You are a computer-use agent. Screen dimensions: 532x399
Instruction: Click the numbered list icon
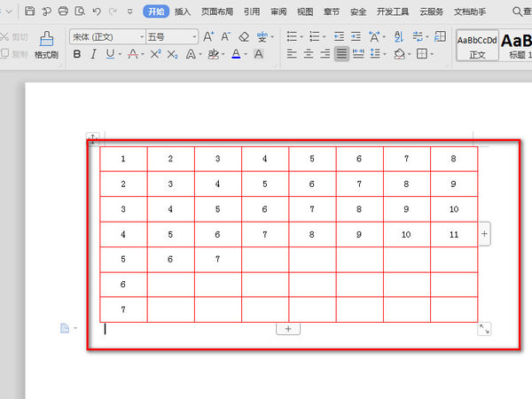[315, 36]
